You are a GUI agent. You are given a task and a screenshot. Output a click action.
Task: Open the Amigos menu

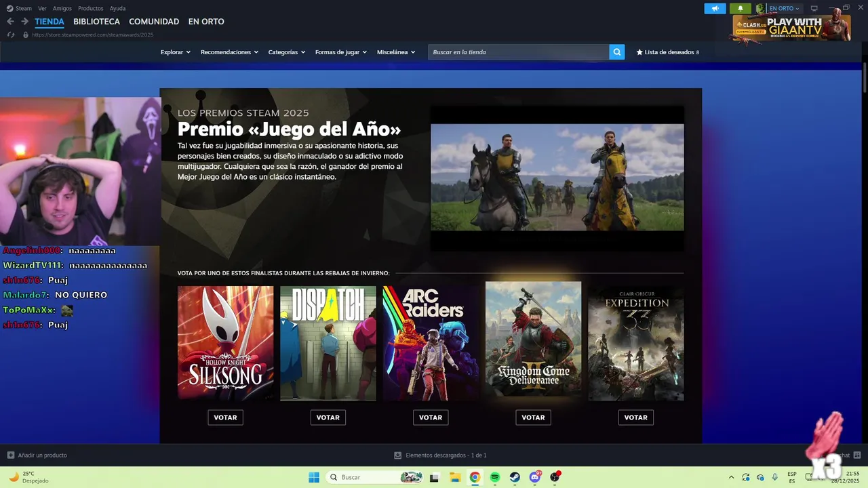(62, 8)
